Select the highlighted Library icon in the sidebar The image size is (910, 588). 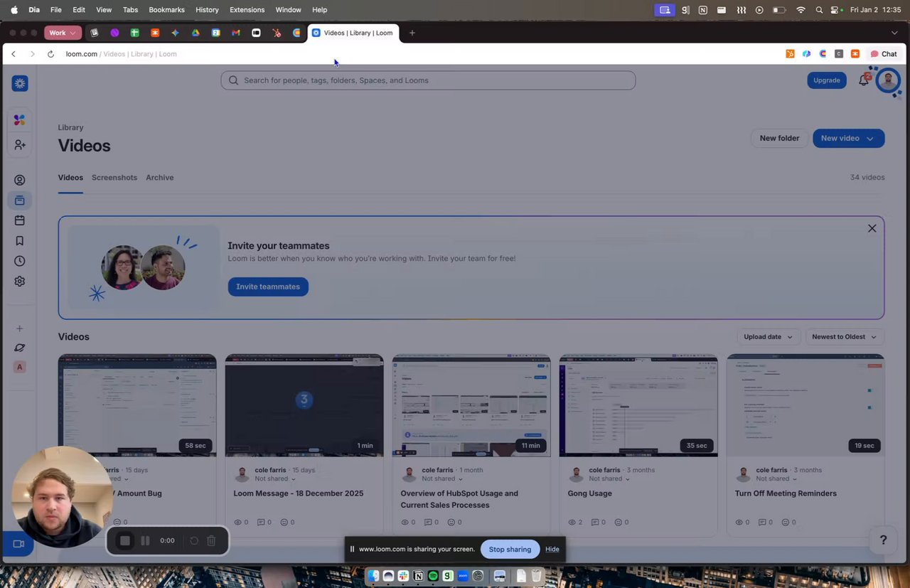pos(20,201)
